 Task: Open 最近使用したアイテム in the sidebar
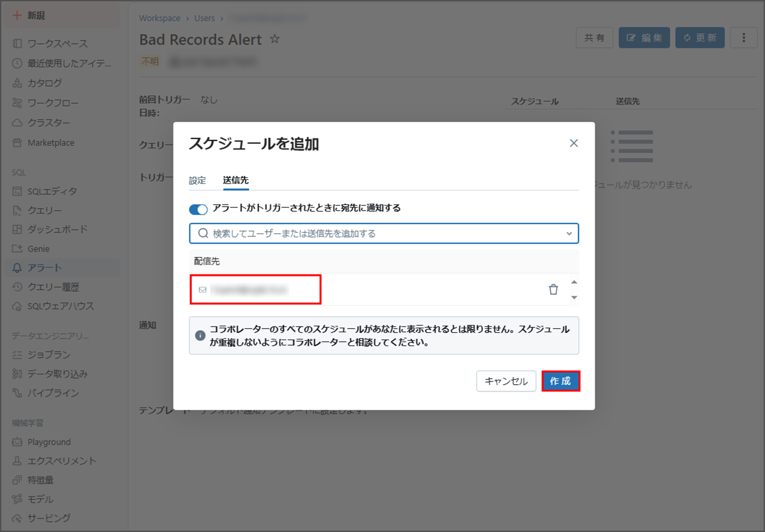pos(62,63)
